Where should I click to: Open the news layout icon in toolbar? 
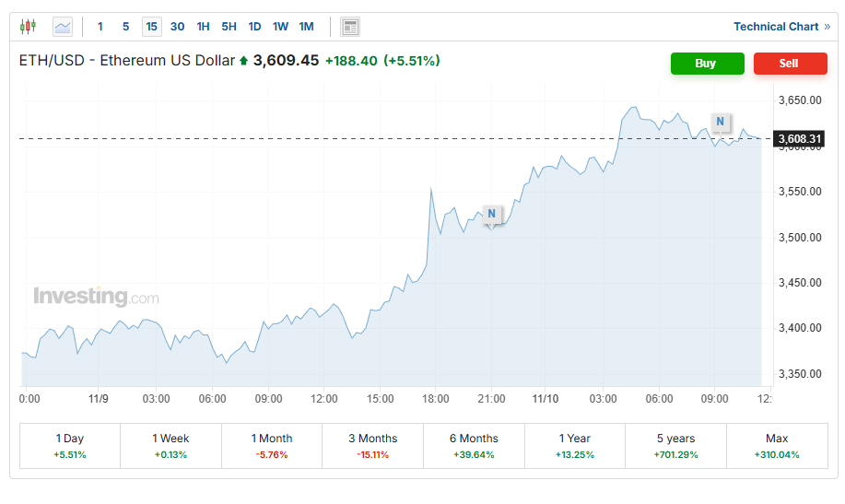[350, 27]
